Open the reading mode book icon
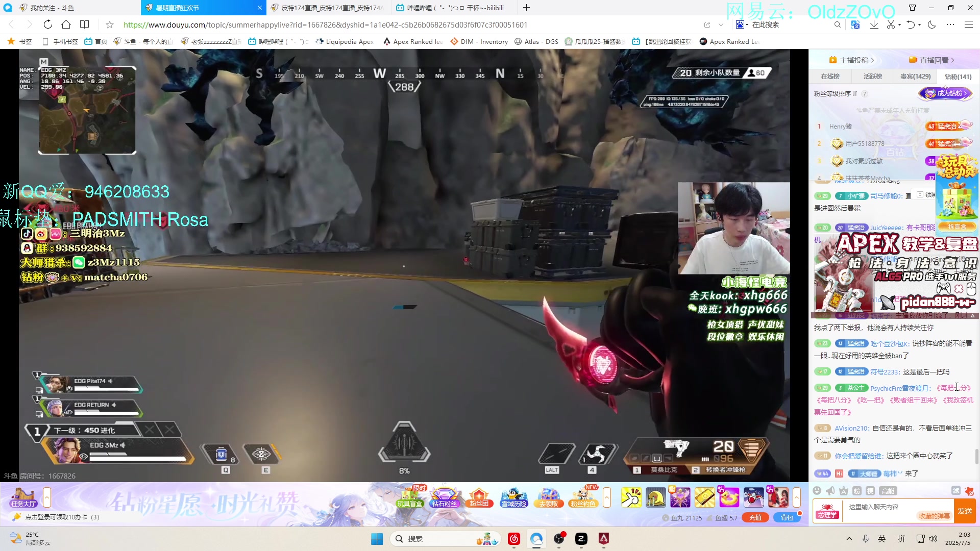The height and width of the screenshot is (551, 980). (85, 24)
